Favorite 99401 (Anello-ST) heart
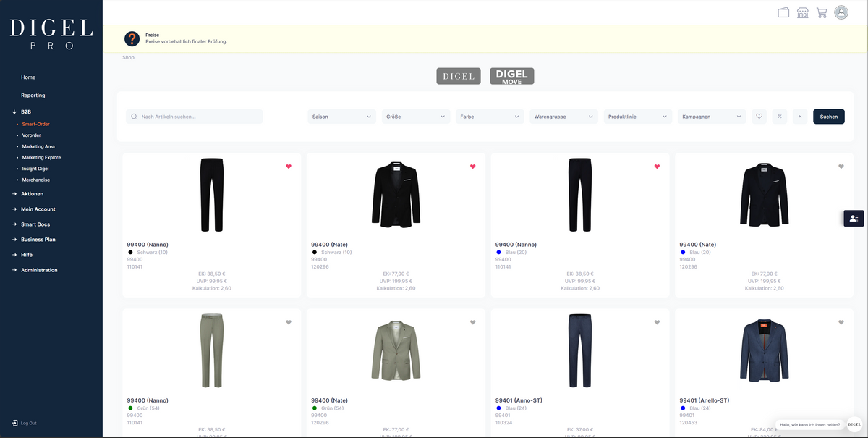 click(x=841, y=322)
